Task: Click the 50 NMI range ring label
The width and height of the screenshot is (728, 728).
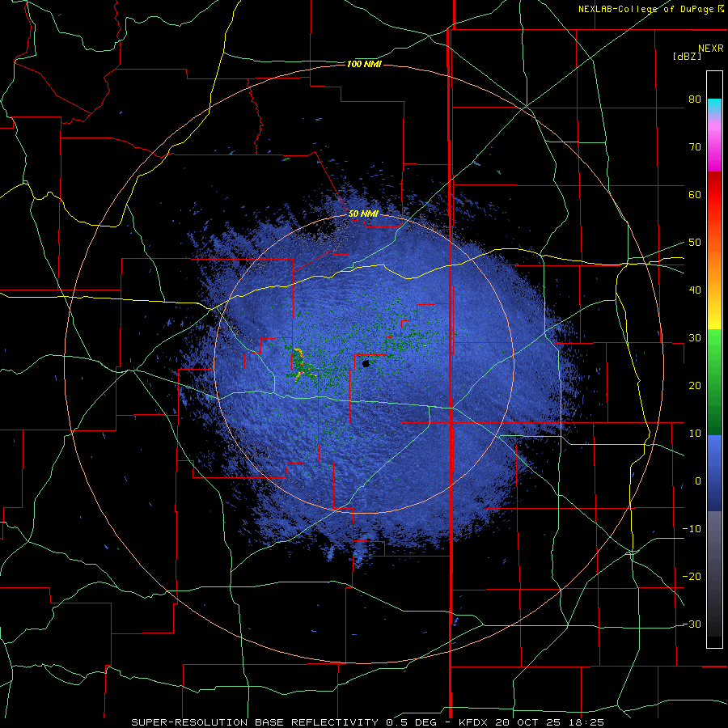Action: point(363,214)
